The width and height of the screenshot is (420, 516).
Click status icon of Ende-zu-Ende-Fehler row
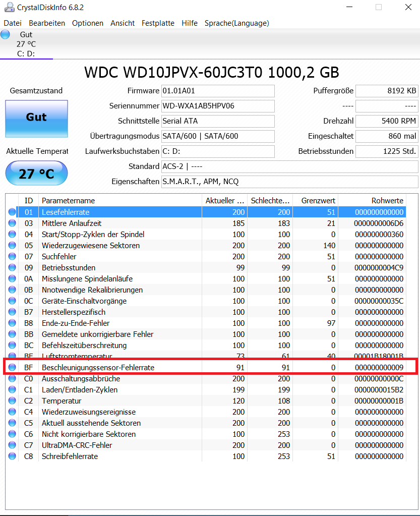pyautogui.click(x=12, y=323)
